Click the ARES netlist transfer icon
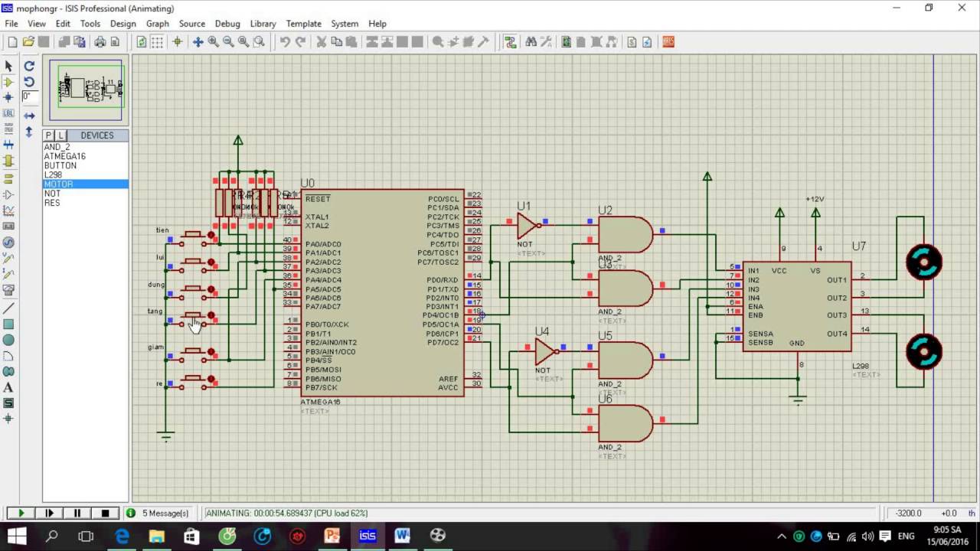The height and width of the screenshot is (551, 980). 668,42
